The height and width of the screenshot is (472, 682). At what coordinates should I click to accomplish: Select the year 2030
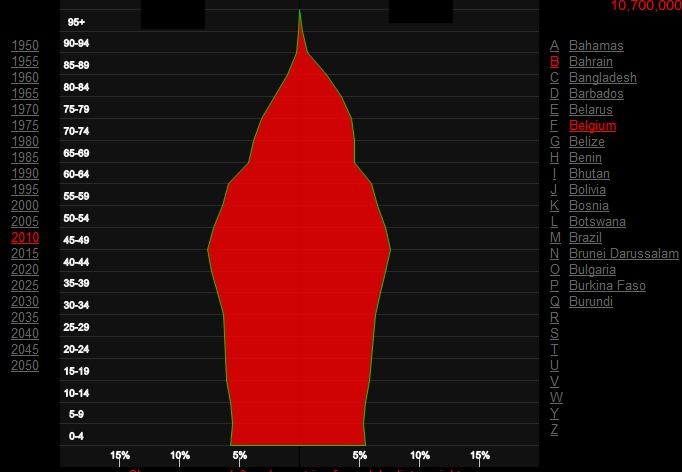pyautogui.click(x=25, y=301)
